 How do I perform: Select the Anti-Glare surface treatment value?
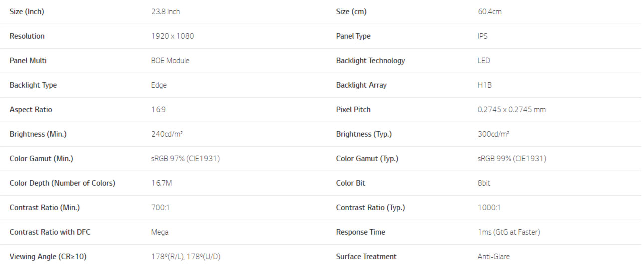pos(494,257)
